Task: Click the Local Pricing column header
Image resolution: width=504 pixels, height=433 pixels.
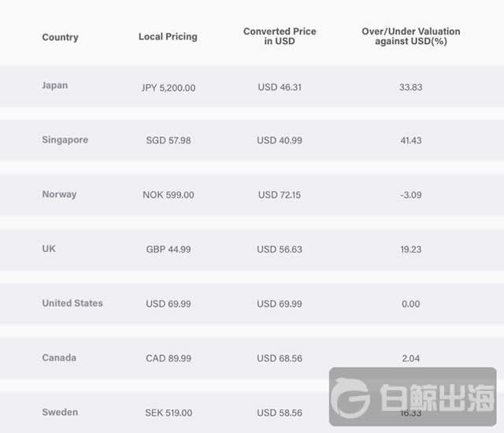Action: coord(168,37)
